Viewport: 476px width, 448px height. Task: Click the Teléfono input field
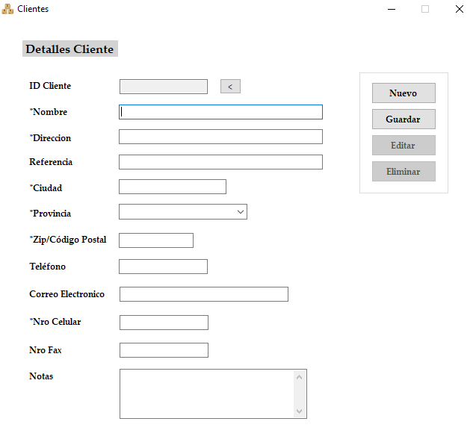coord(163,267)
